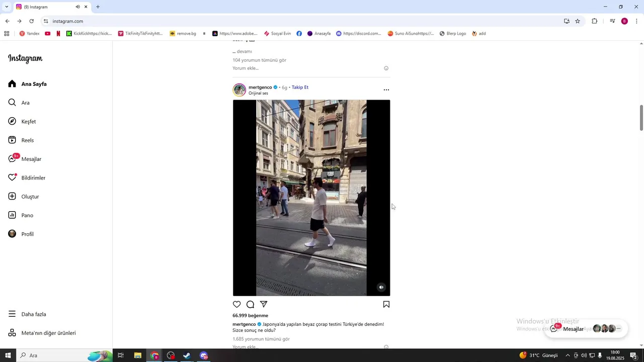This screenshot has height=362, width=644.
Task: Open Blerp Logo bookmark
Action: pos(453,34)
